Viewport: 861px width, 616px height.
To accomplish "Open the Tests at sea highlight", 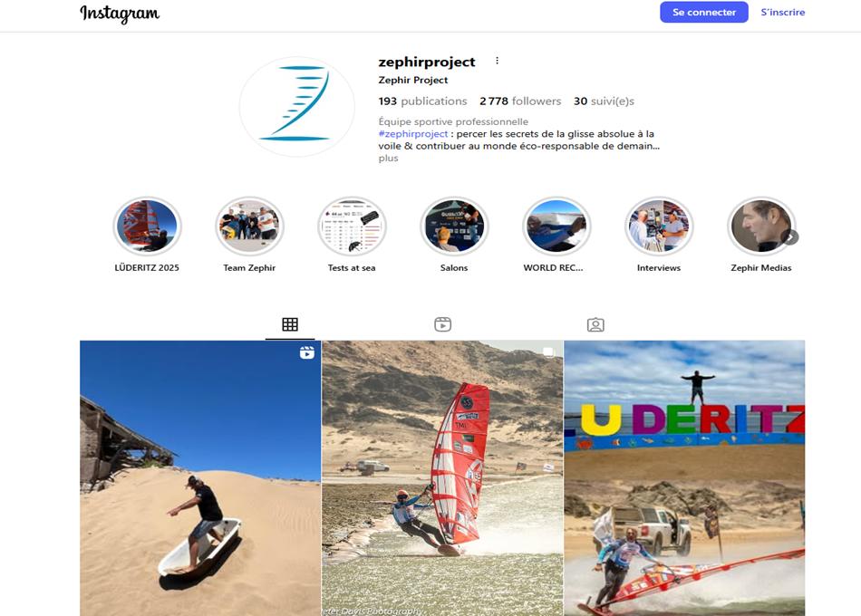I will (352, 235).
